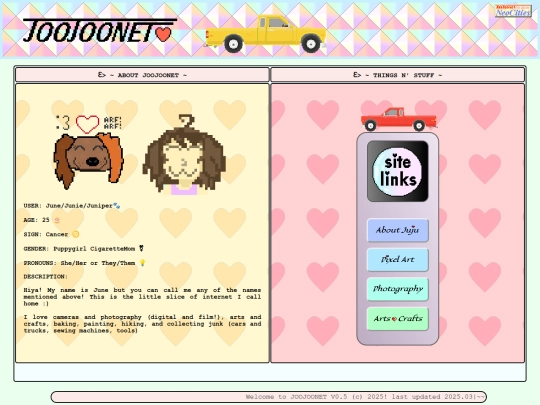540x405 pixels.
Task: Open the Pixel Art page
Action: (397, 259)
